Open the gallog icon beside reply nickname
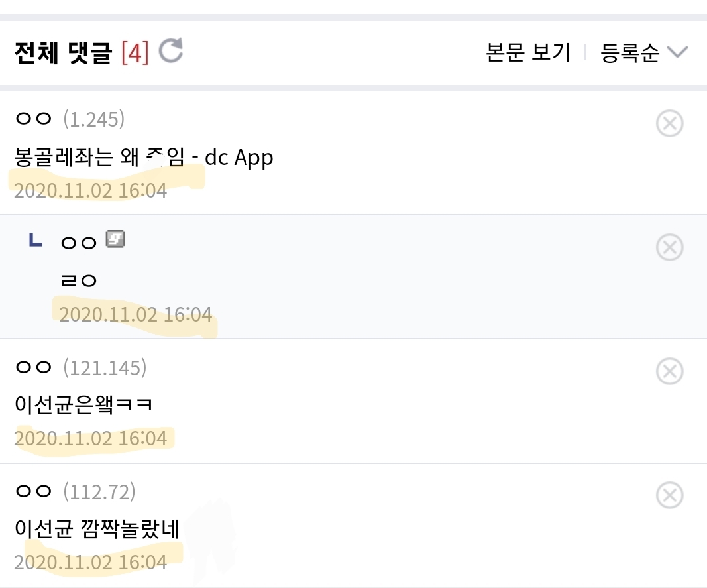Viewport: 707px width, 588px height. [x=115, y=240]
